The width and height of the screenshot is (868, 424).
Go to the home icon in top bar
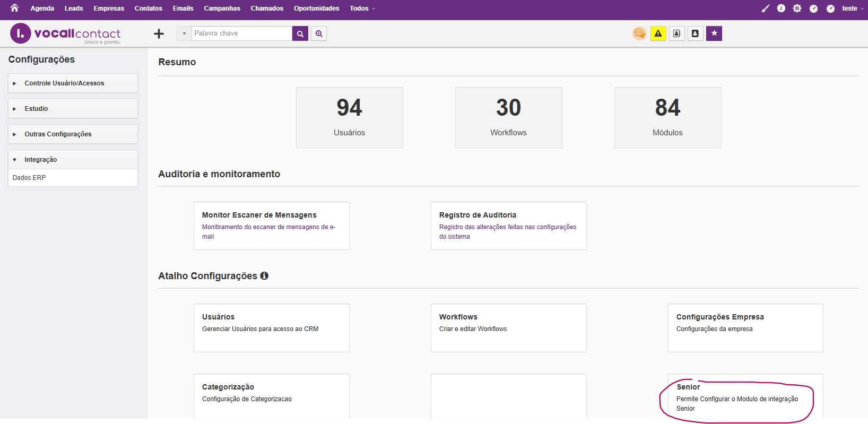(14, 8)
